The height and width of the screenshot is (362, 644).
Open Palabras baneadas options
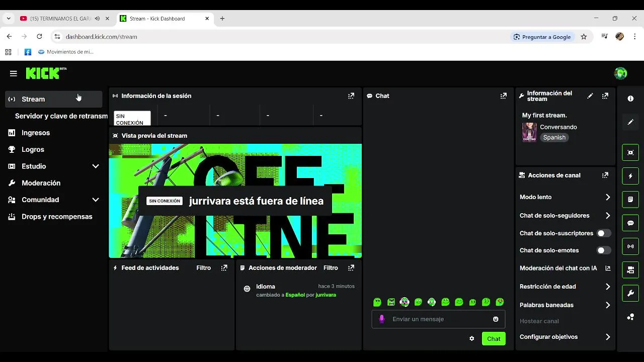[565, 305]
